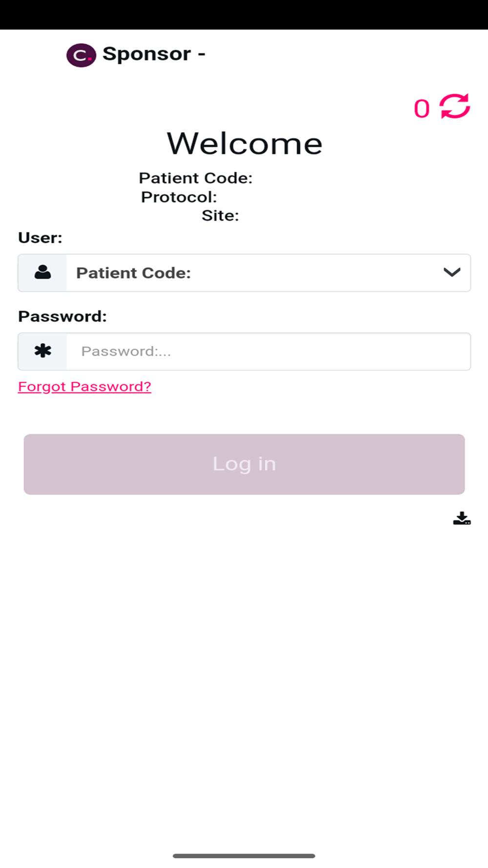Tap the home indicator bar at bottom

point(244,856)
